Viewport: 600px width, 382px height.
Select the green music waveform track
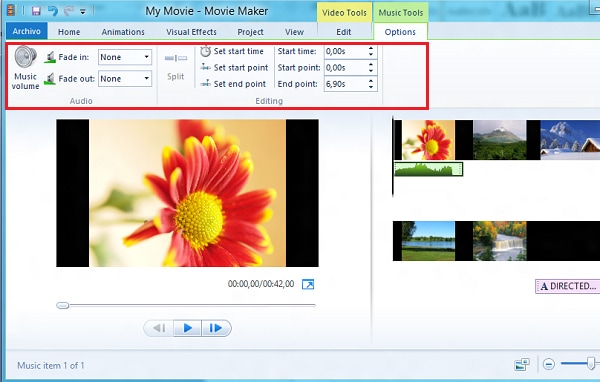point(428,169)
